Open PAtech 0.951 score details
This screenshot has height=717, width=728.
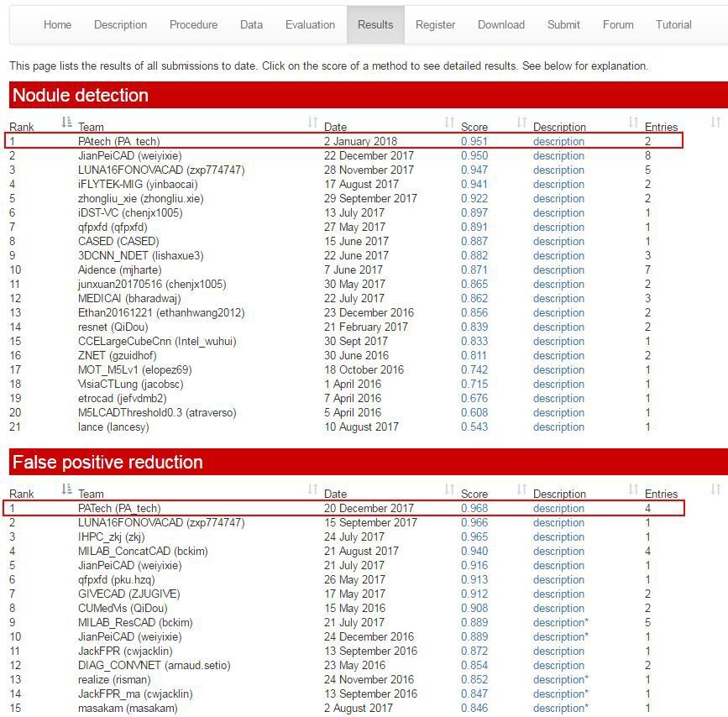[x=474, y=141]
